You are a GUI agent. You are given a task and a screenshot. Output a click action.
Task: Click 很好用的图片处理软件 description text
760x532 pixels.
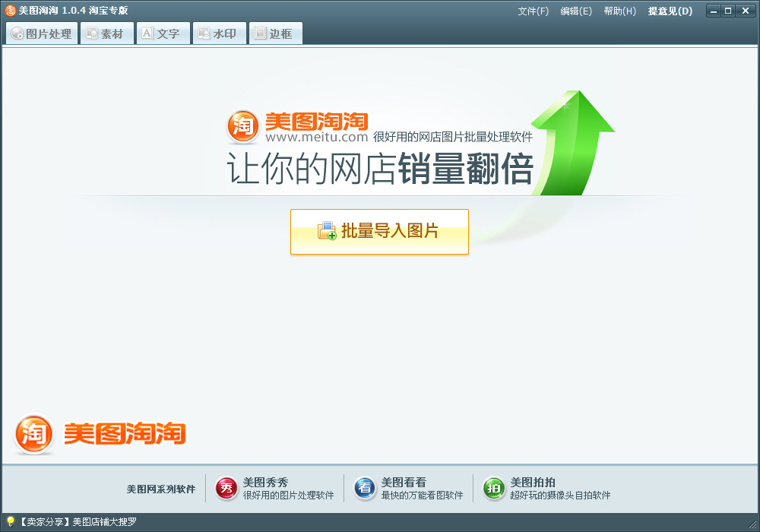(x=288, y=496)
